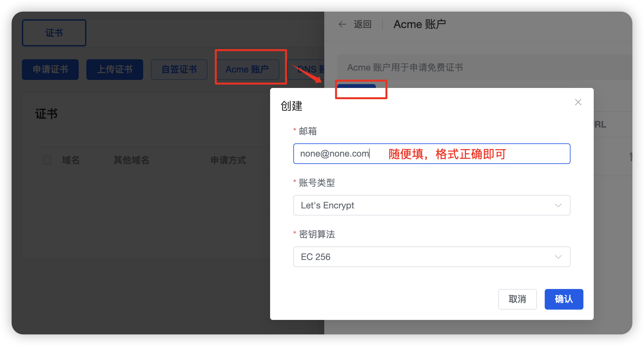Click the 上传证书 button
Image resolution: width=644 pixels, height=346 pixels.
click(114, 69)
